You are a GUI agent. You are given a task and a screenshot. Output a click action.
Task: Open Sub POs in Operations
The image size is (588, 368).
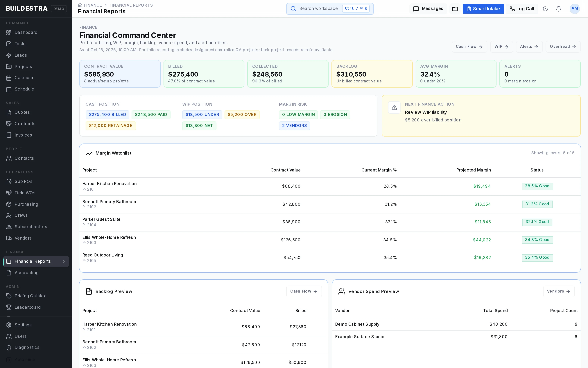coord(36,181)
